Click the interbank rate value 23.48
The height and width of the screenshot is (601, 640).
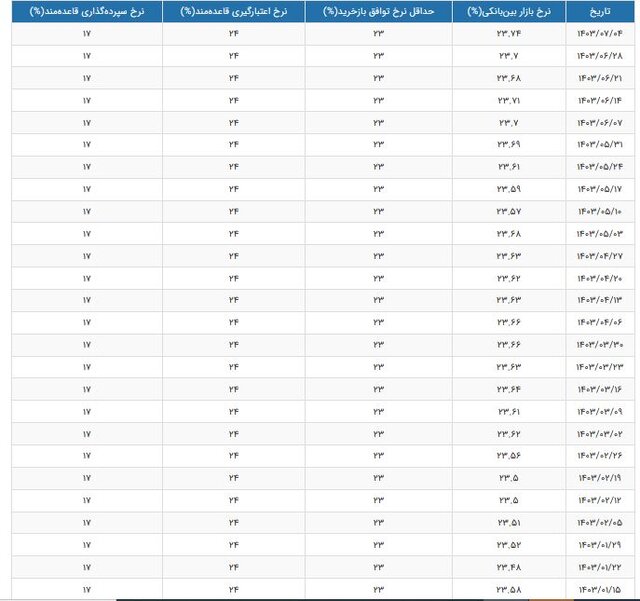(x=509, y=566)
